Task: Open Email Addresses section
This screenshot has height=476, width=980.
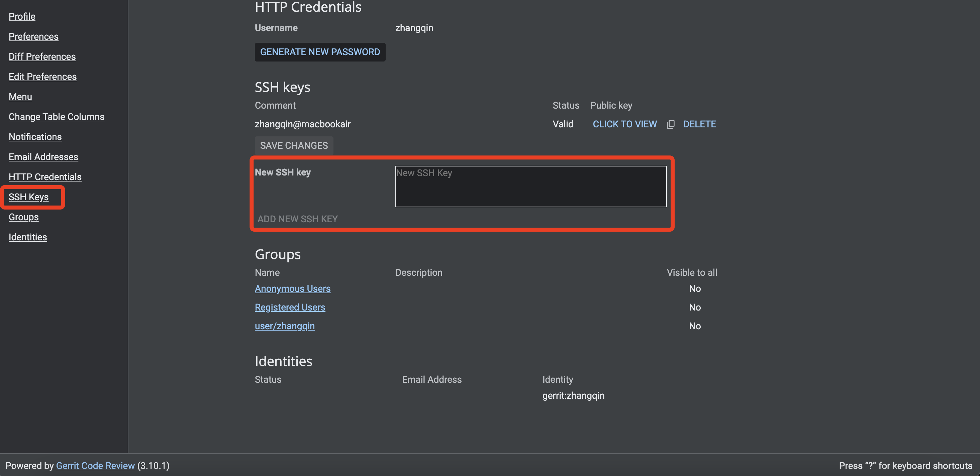Action: 43,157
